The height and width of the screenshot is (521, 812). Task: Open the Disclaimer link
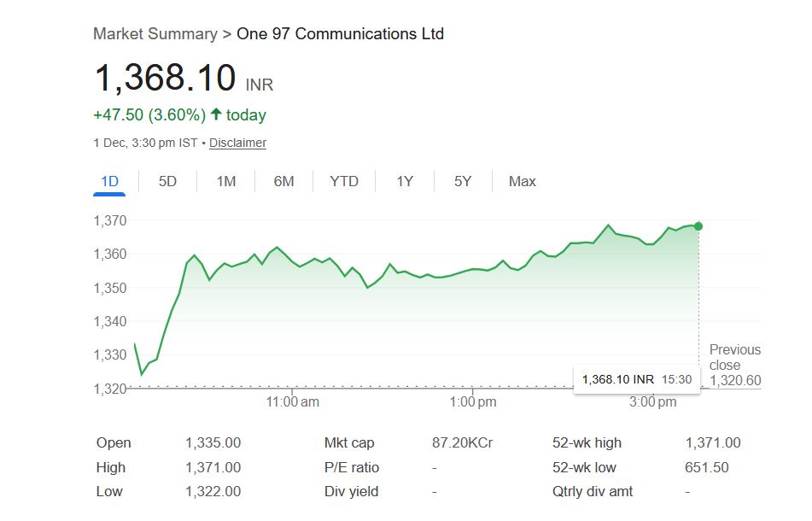[237, 143]
